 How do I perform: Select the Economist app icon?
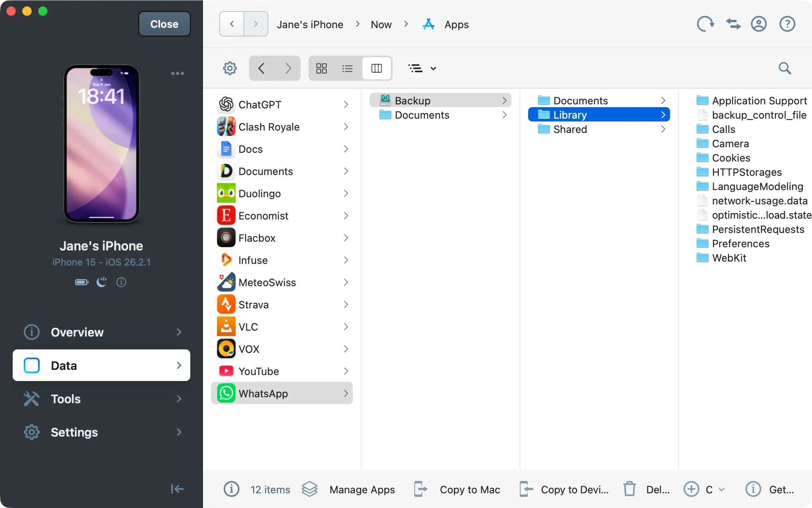(x=226, y=216)
